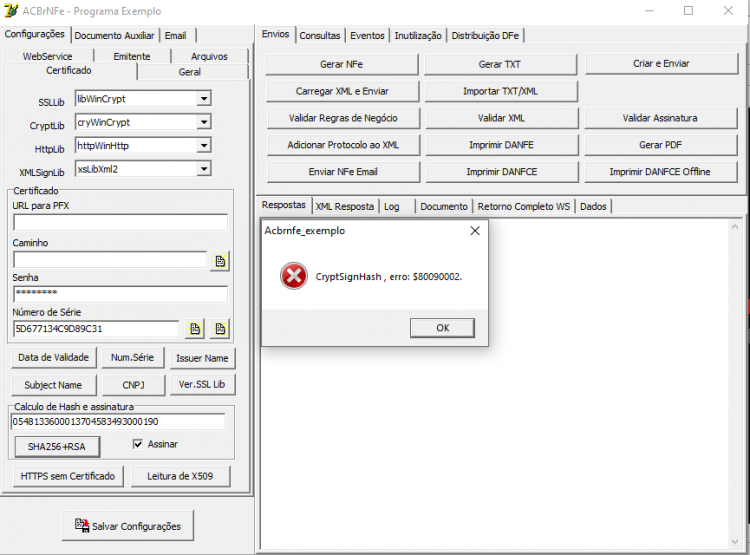Click the floppy disk icon on Salvar Configurações

coord(82,525)
